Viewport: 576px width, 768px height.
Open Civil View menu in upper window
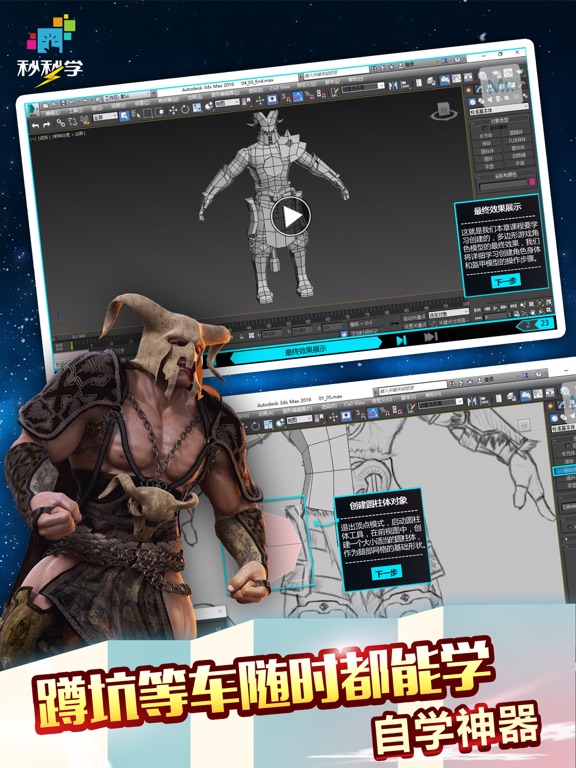pyautogui.click(x=280, y=87)
